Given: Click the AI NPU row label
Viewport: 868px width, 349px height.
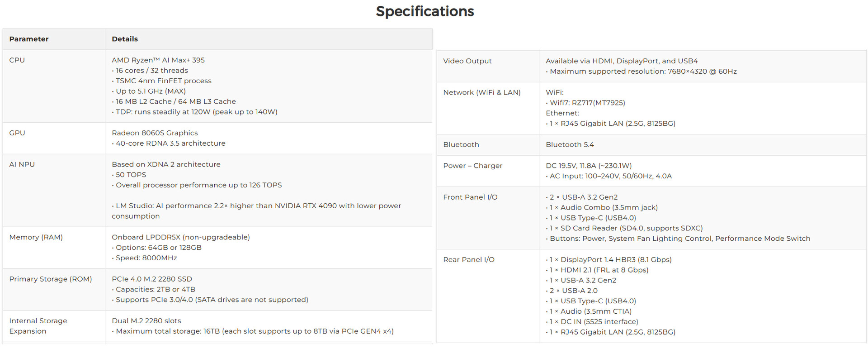Looking at the screenshot, I should pos(22,165).
